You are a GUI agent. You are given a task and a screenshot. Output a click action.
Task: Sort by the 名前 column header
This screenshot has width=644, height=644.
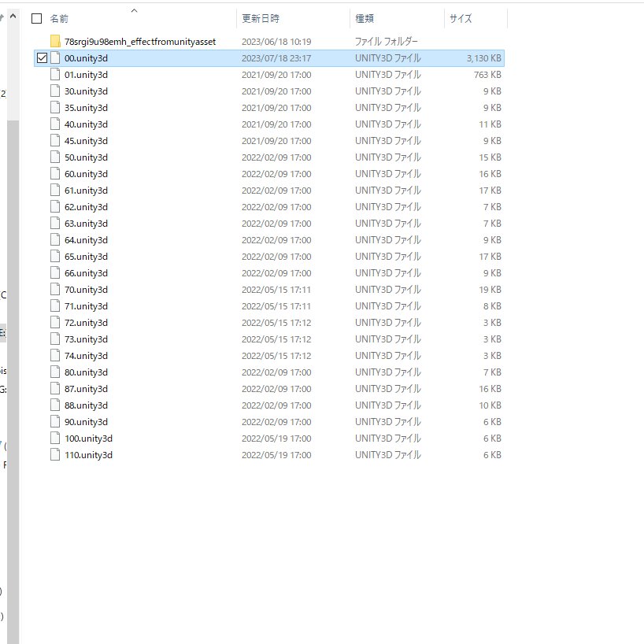[59, 18]
